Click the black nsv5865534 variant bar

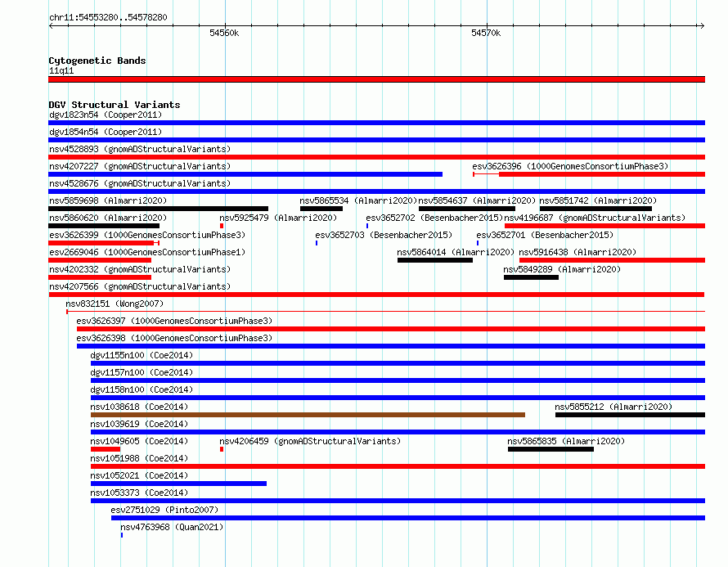tap(321, 209)
